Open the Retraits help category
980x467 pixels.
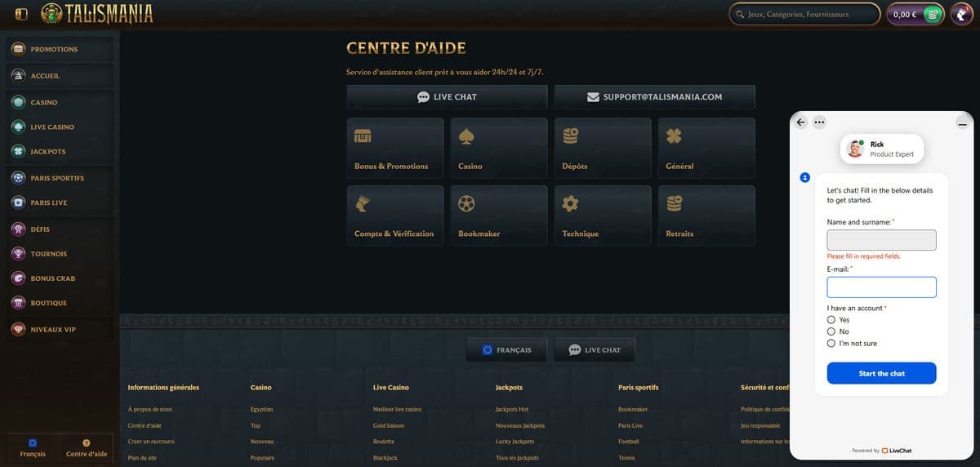(x=706, y=216)
